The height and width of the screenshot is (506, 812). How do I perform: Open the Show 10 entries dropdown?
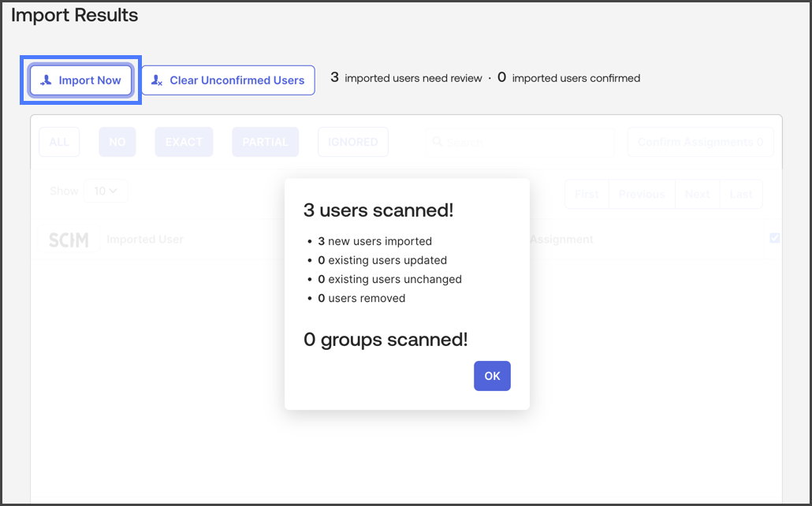click(x=106, y=191)
